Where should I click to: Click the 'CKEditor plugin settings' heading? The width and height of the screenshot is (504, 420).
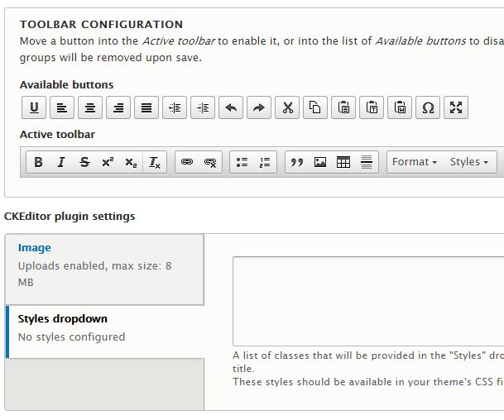[x=70, y=217]
